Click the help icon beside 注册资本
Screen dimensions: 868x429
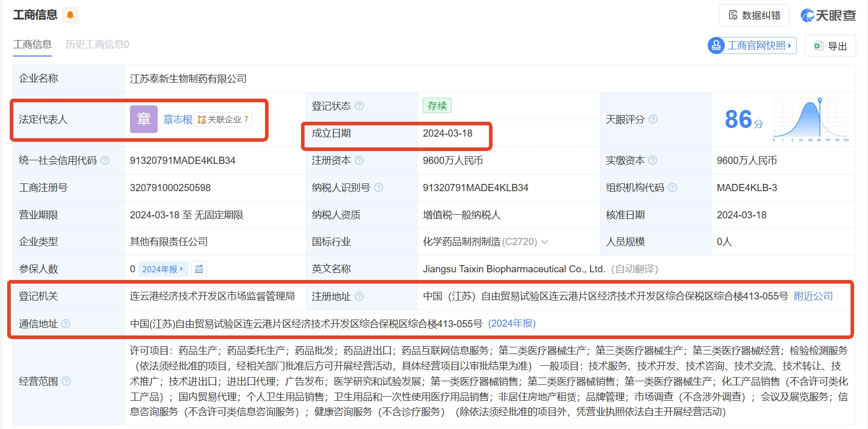pyautogui.click(x=360, y=160)
